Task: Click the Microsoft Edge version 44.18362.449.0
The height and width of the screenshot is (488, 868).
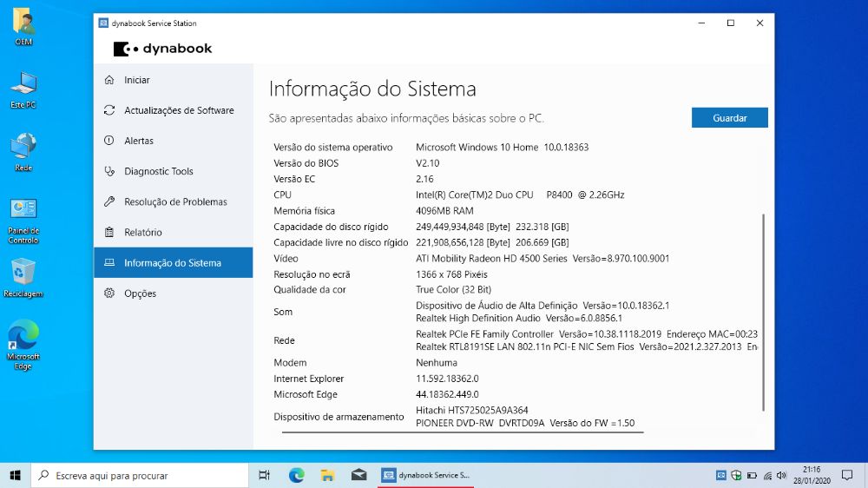Action: coord(447,394)
